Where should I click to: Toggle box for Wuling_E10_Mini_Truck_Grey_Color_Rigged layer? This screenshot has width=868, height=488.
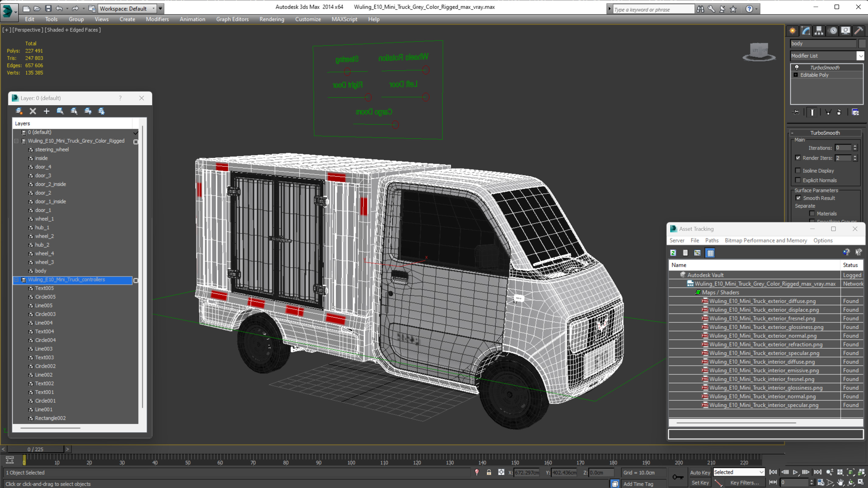click(136, 142)
